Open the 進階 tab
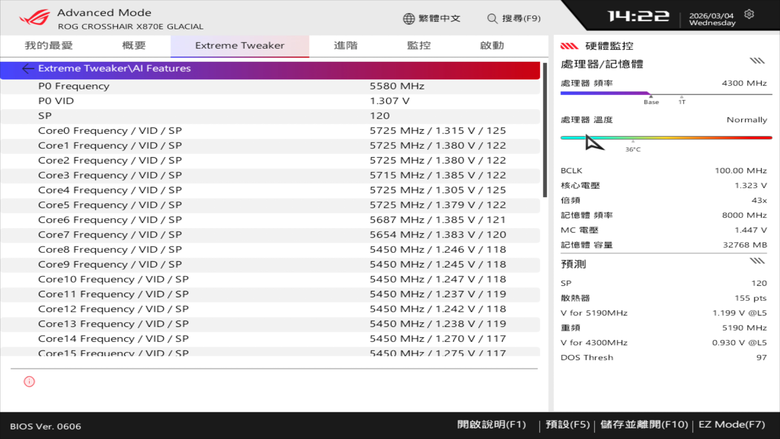 (346, 46)
